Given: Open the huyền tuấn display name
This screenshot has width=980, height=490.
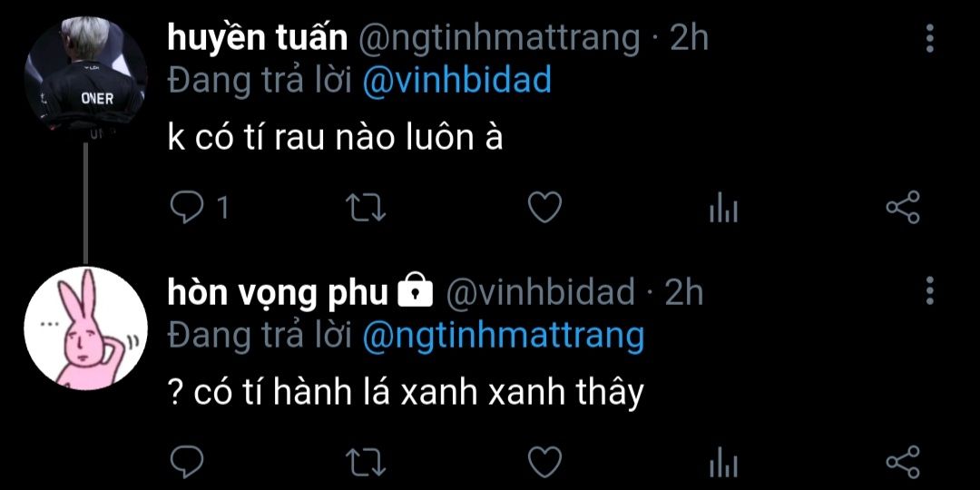Looking at the screenshot, I should 258,39.
